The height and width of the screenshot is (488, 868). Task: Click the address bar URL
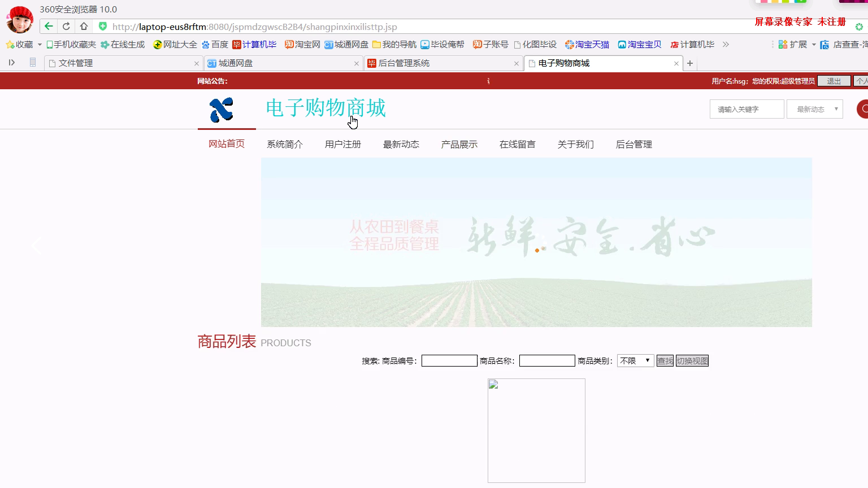click(x=254, y=27)
